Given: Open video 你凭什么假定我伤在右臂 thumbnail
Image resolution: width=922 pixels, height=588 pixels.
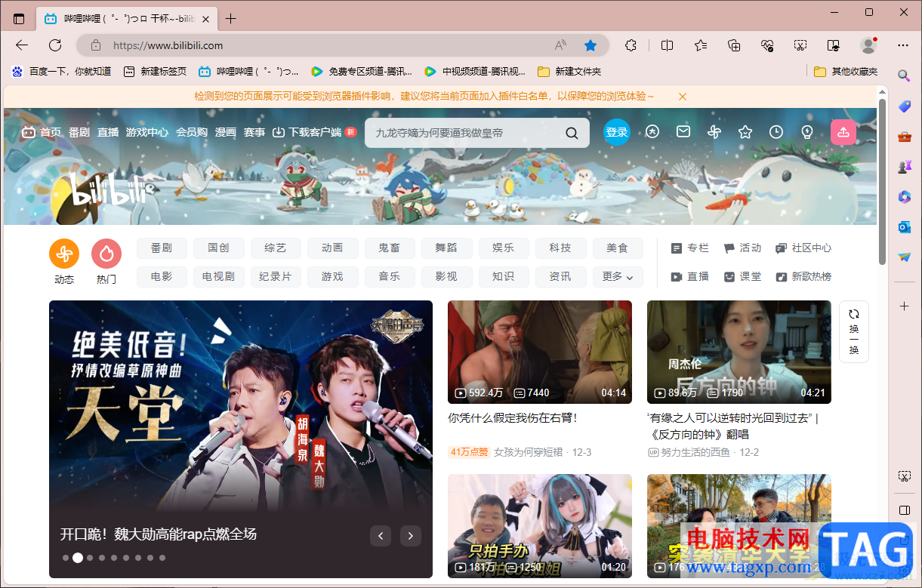Looking at the screenshot, I should (x=540, y=352).
